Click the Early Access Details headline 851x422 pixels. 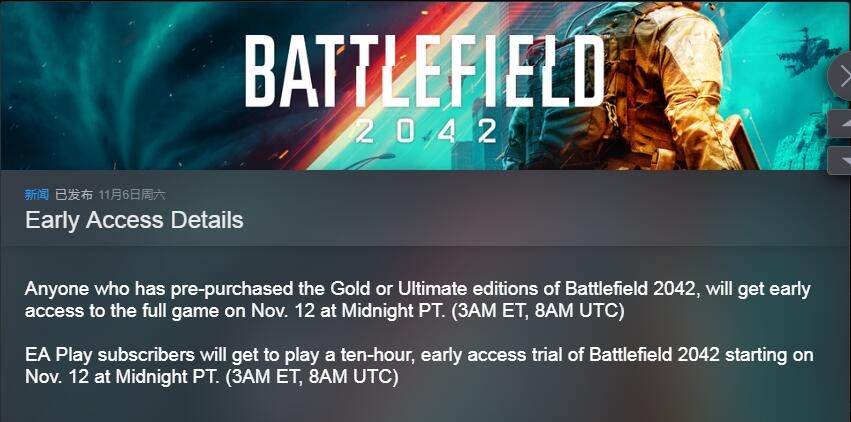pos(134,220)
